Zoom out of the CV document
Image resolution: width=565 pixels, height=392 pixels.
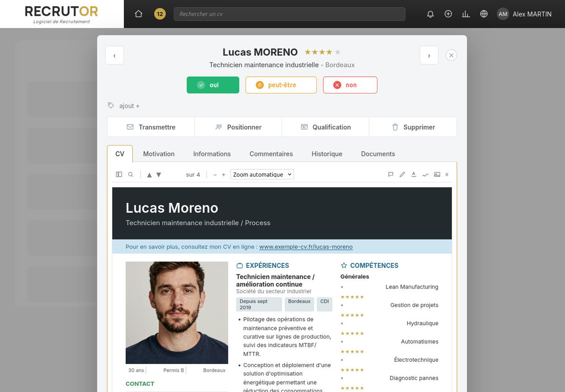(x=215, y=175)
